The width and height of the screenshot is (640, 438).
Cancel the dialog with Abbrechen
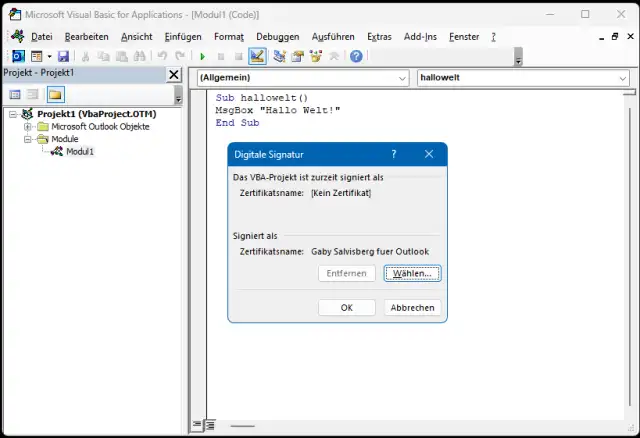tap(412, 308)
